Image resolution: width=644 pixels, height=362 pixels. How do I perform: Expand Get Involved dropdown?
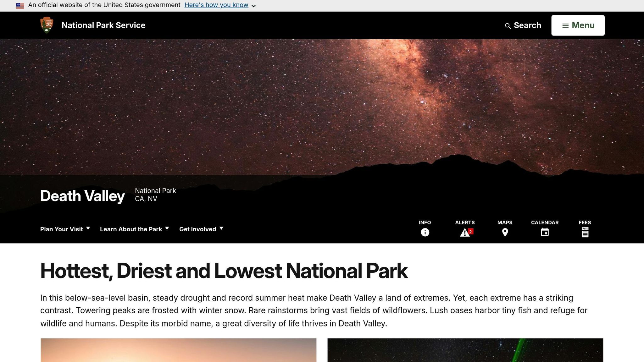pyautogui.click(x=201, y=229)
